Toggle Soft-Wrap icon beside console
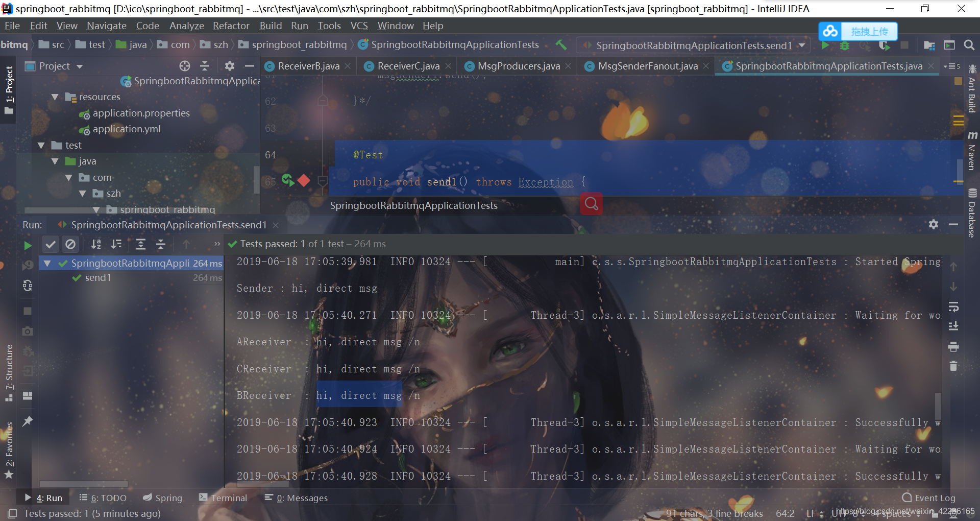The image size is (980, 521). tap(953, 307)
